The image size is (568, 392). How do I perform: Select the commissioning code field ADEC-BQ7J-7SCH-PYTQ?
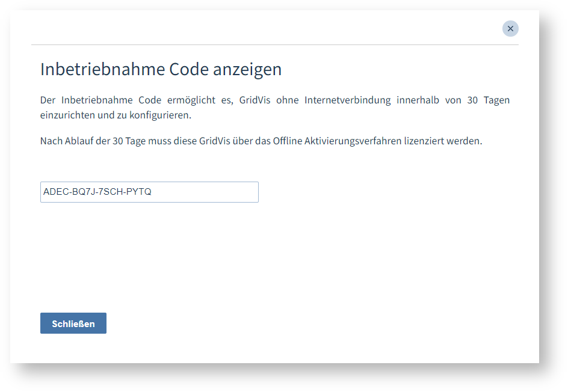click(149, 192)
